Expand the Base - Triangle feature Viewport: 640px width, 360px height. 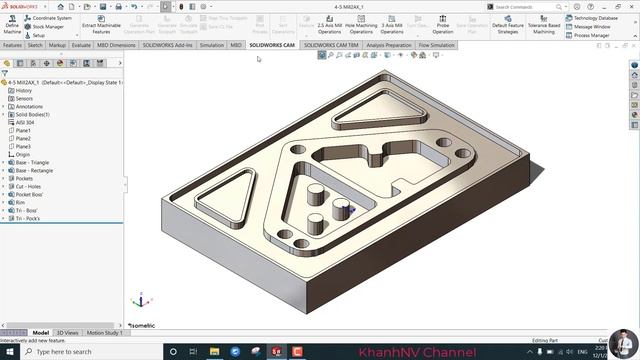(4, 162)
